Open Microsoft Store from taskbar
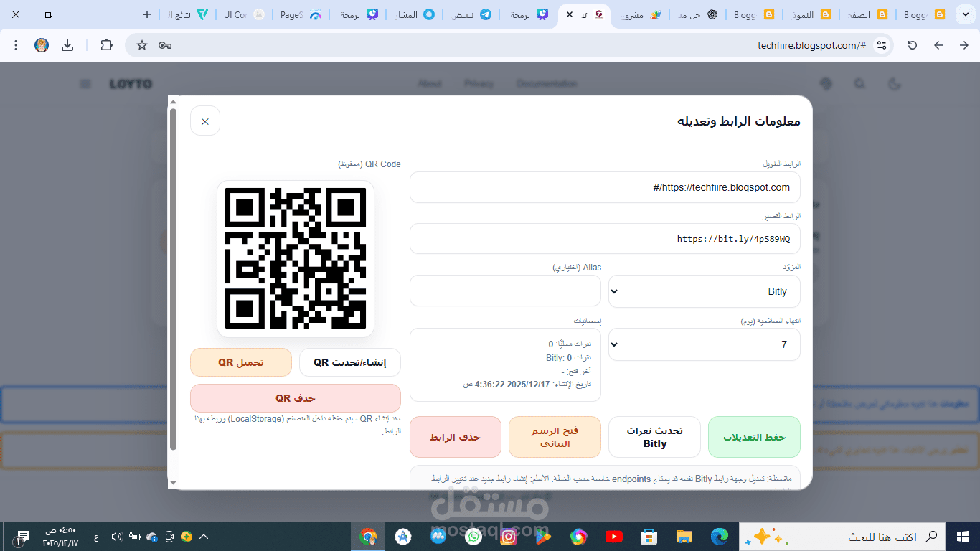Viewport: 980px width, 551px height. 649,537
